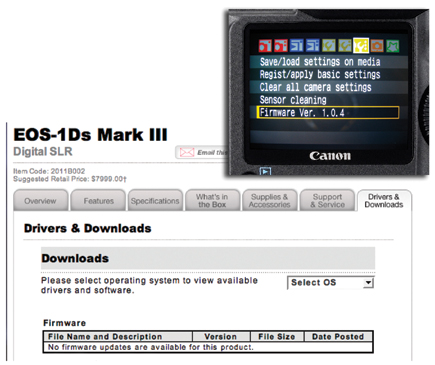The width and height of the screenshot is (435, 365).
Task: Select Firmware Ver. 1.0.4 menu item
Action: 328,112
